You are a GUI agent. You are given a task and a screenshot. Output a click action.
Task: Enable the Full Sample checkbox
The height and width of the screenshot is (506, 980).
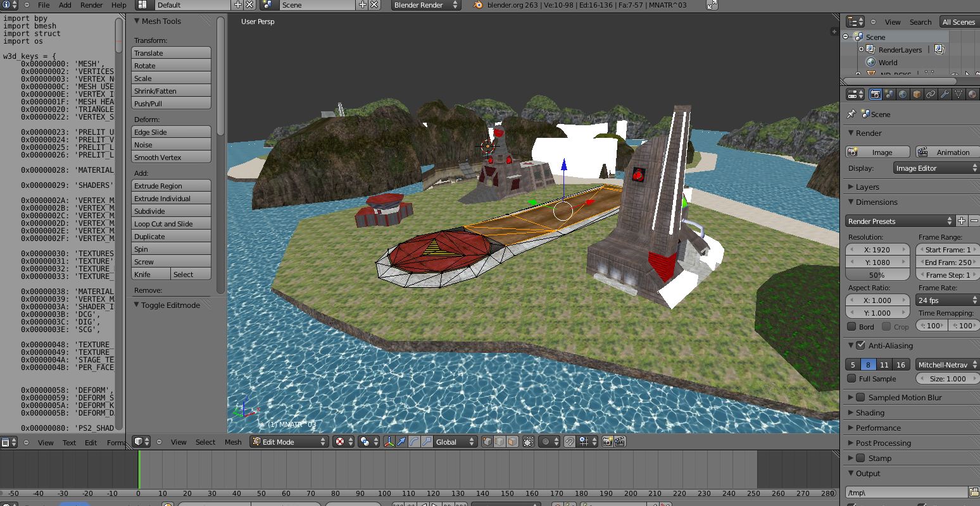pyautogui.click(x=852, y=379)
